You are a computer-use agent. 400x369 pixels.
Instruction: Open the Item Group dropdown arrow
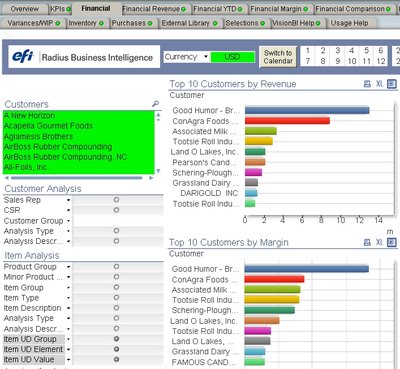68,287
